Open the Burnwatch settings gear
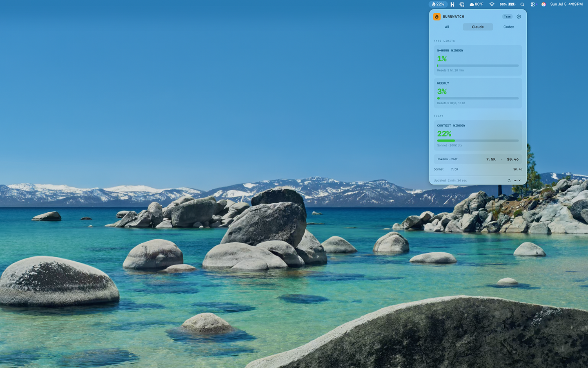The height and width of the screenshot is (368, 588). point(519,17)
